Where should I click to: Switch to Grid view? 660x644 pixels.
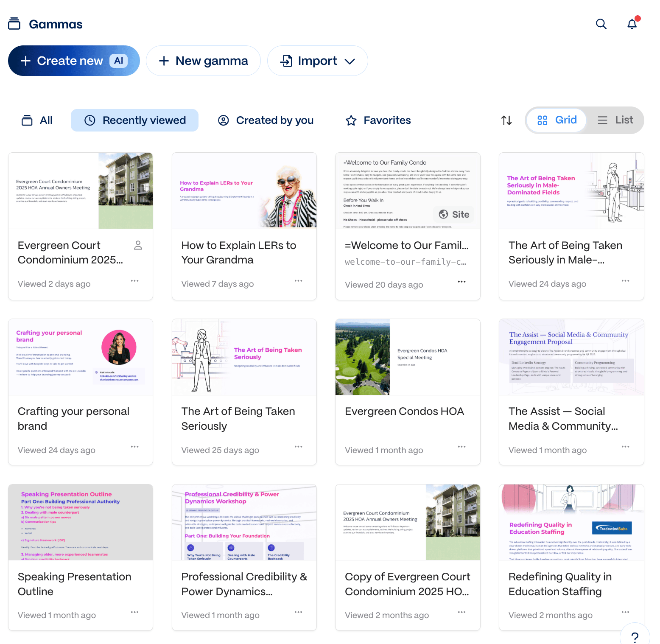click(557, 120)
